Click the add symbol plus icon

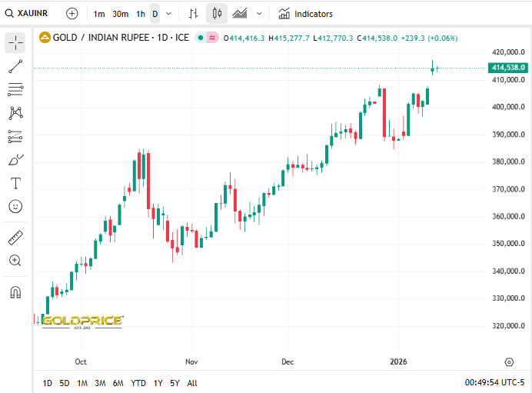[72, 14]
